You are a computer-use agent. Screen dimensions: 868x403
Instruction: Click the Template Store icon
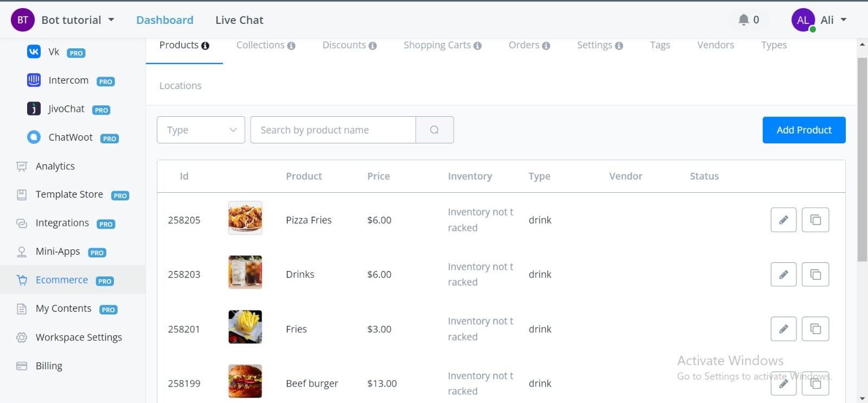(x=21, y=194)
